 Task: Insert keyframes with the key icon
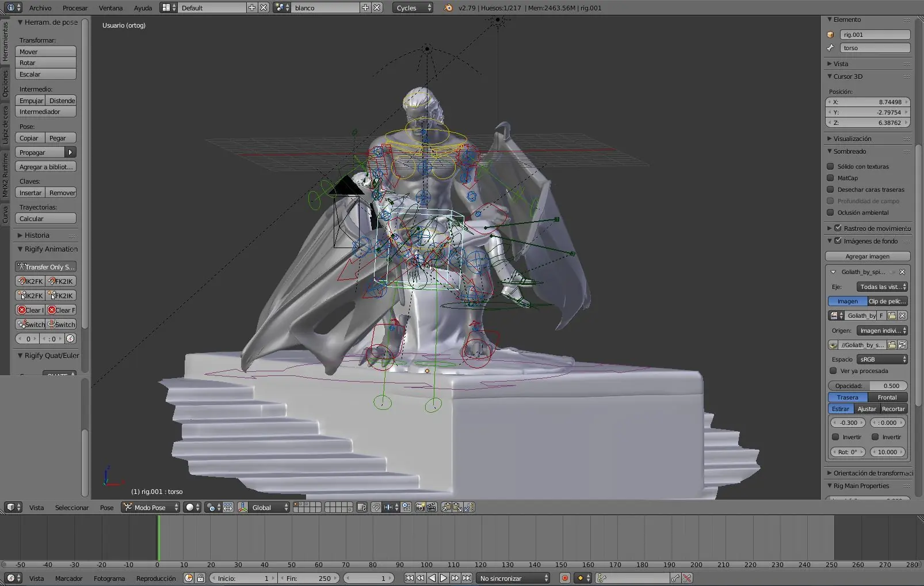coord(675,578)
